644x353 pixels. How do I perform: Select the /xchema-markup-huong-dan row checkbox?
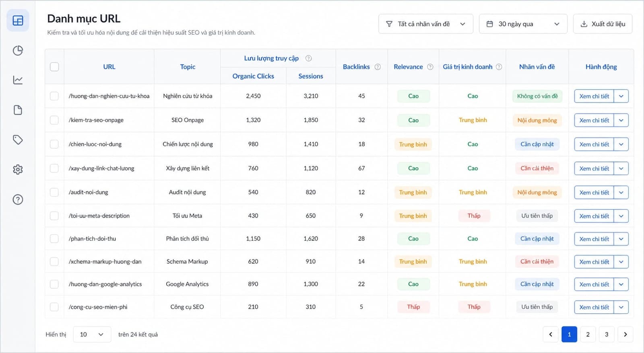pyautogui.click(x=54, y=262)
